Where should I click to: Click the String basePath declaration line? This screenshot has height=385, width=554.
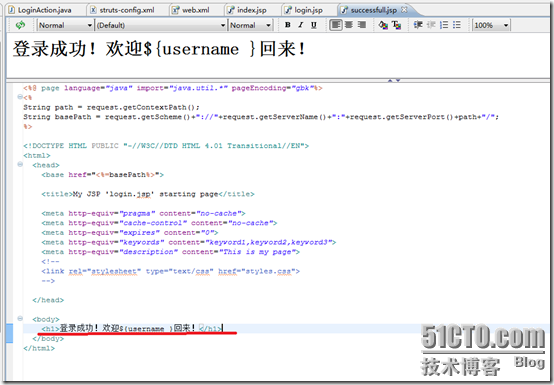click(261, 117)
